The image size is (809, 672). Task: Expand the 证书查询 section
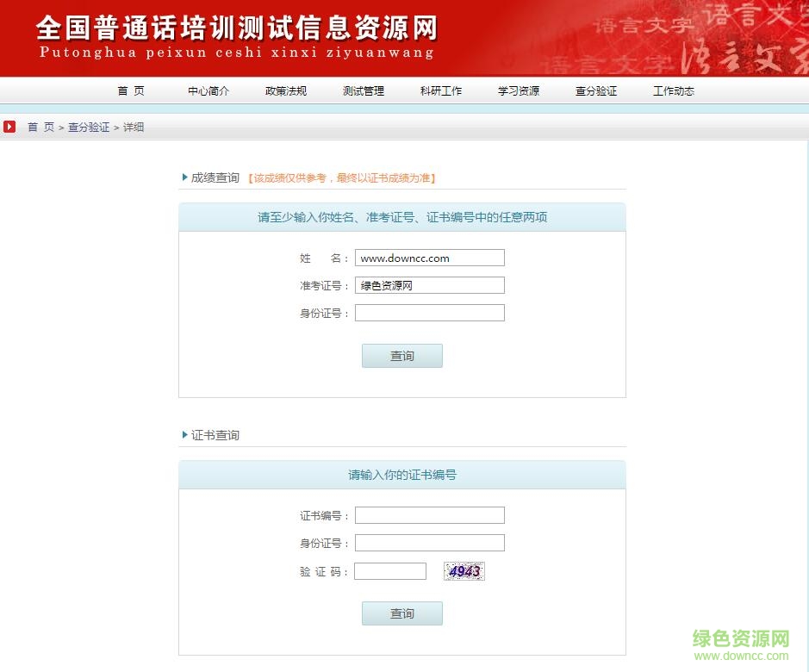point(215,435)
